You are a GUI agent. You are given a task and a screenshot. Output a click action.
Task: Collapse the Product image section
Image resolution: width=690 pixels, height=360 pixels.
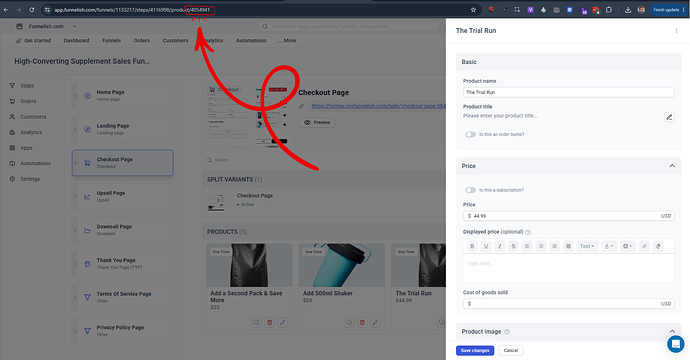click(672, 332)
